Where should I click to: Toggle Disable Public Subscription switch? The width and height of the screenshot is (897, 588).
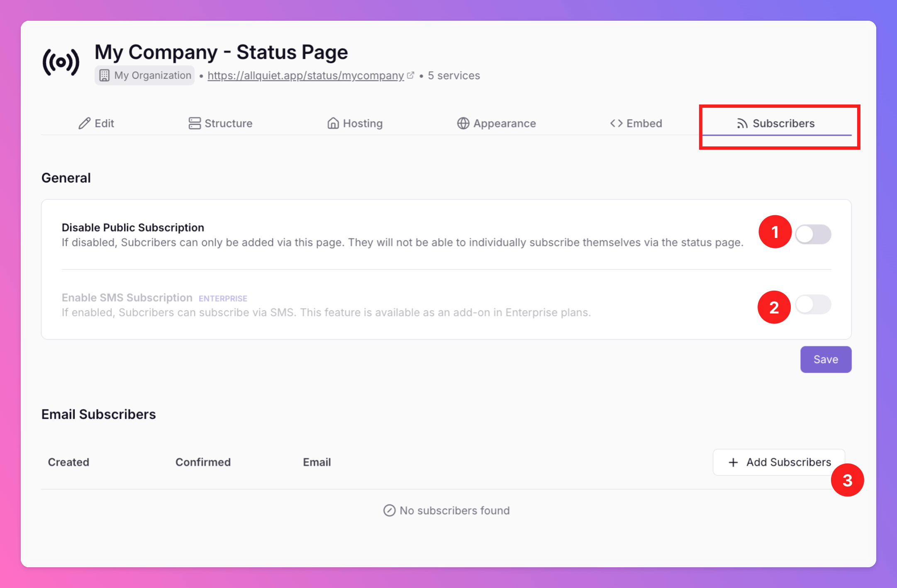tap(813, 234)
